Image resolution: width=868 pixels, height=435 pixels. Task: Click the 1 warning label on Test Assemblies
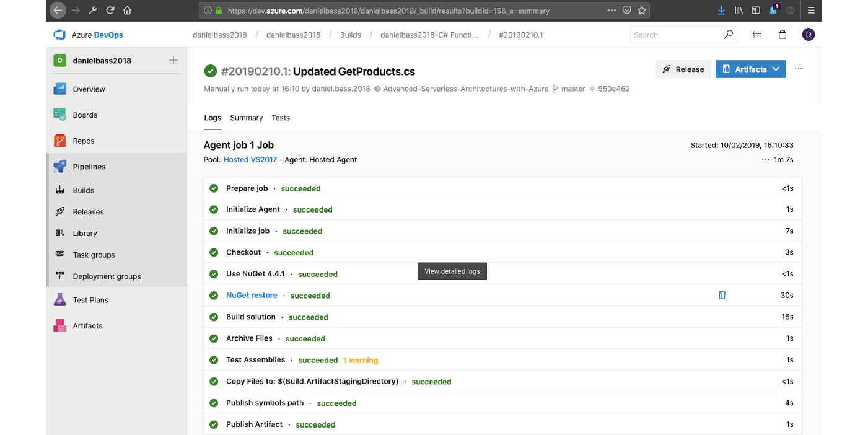360,360
